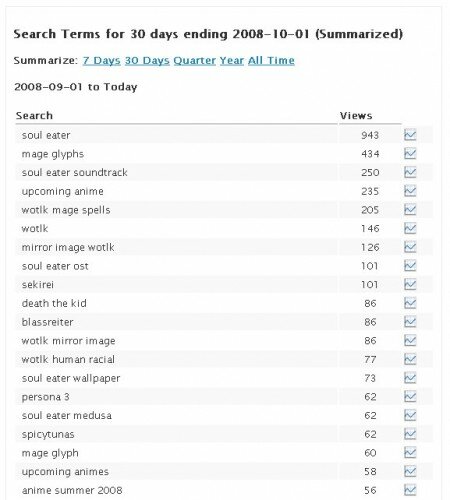The height and width of the screenshot is (500, 450).
Task: Open graph icon for spicytunas
Action: pyautogui.click(x=410, y=434)
